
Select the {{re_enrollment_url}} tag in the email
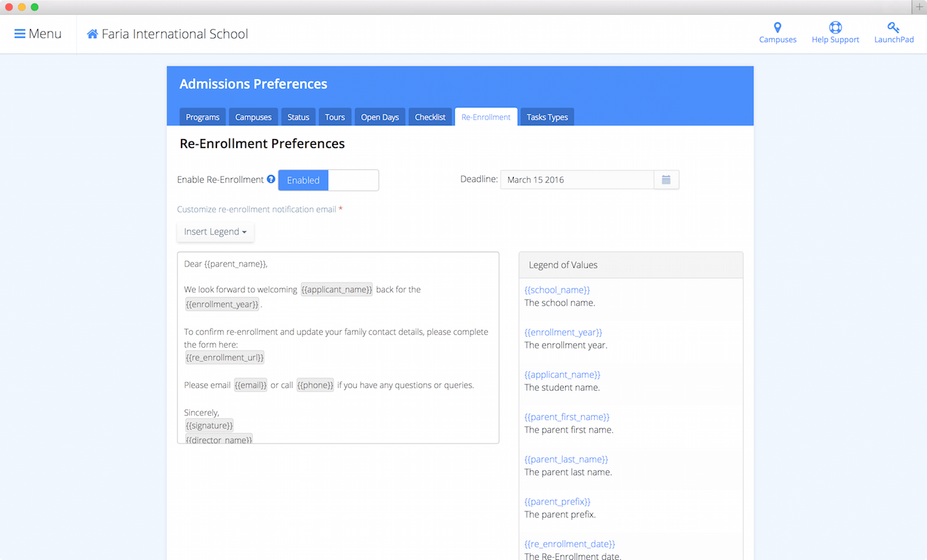coord(225,358)
